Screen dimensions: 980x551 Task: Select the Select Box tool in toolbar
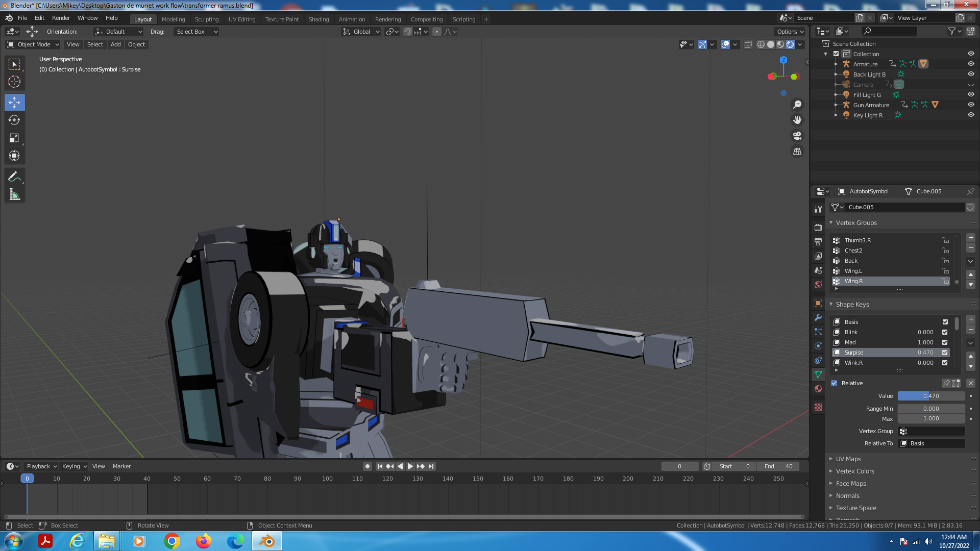[x=15, y=64]
